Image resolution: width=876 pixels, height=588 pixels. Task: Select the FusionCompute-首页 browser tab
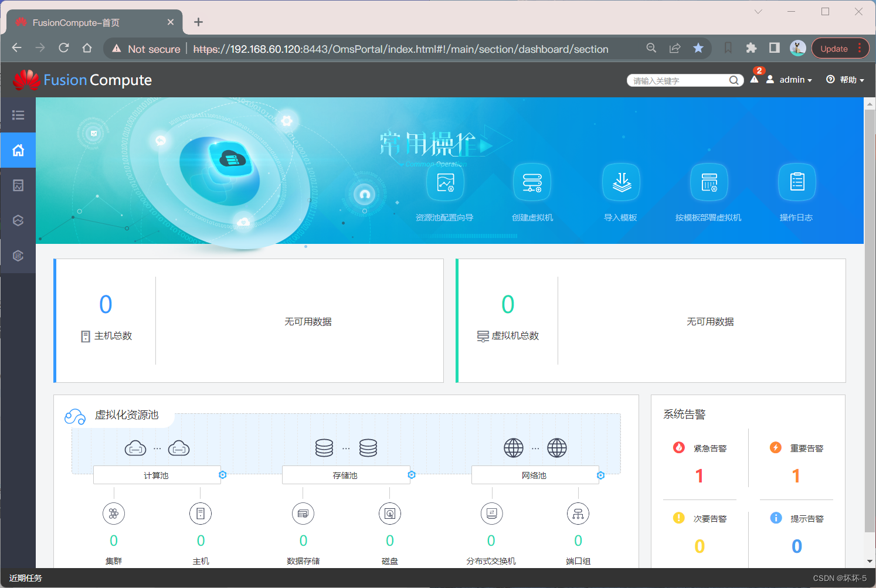(x=94, y=22)
